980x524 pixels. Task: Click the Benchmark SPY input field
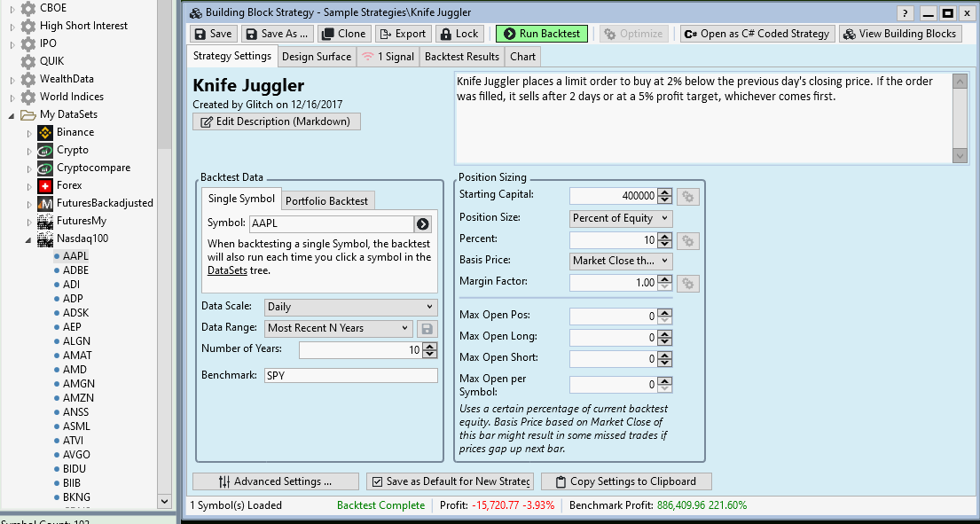pyautogui.click(x=351, y=376)
